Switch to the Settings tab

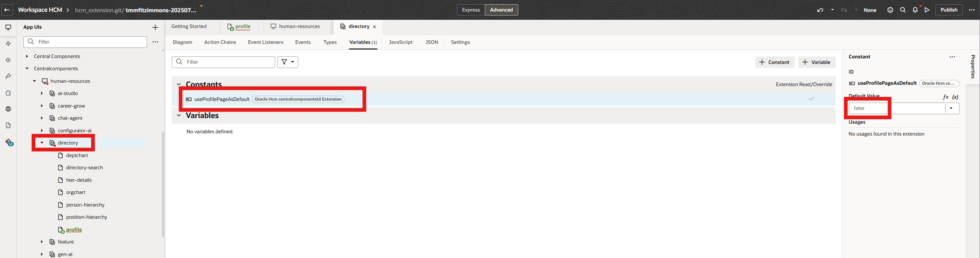pos(460,42)
